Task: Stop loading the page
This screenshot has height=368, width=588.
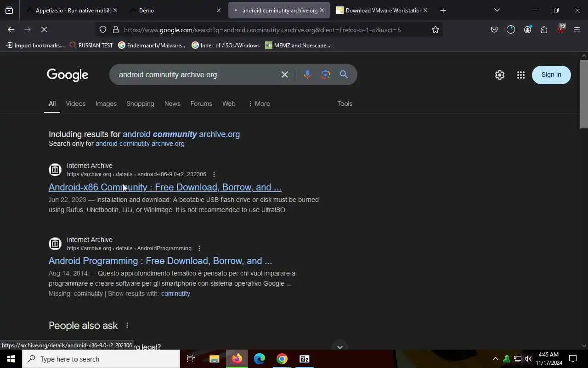Action: pyautogui.click(x=44, y=29)
